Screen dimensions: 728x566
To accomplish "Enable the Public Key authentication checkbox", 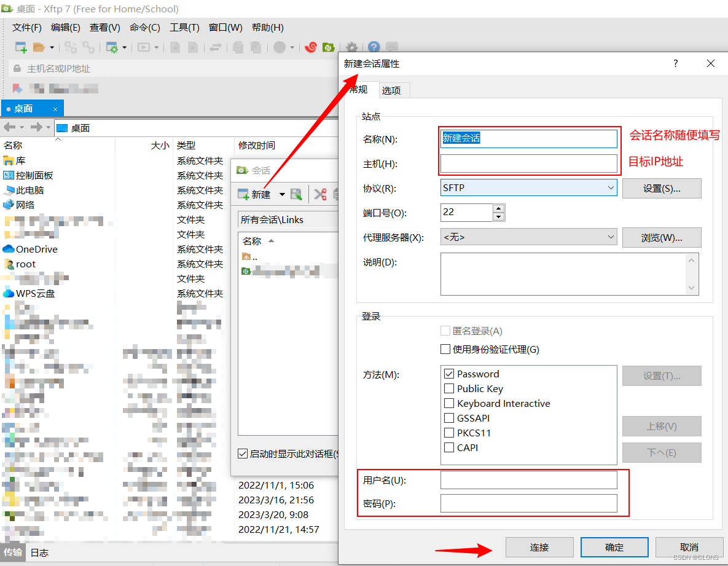I will [x=449, y=388].
